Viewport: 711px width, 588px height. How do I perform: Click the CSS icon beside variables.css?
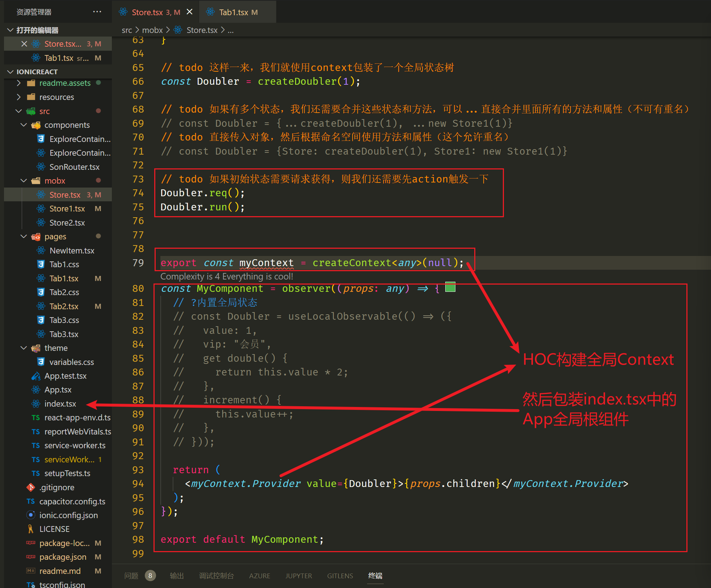(41, 362)
